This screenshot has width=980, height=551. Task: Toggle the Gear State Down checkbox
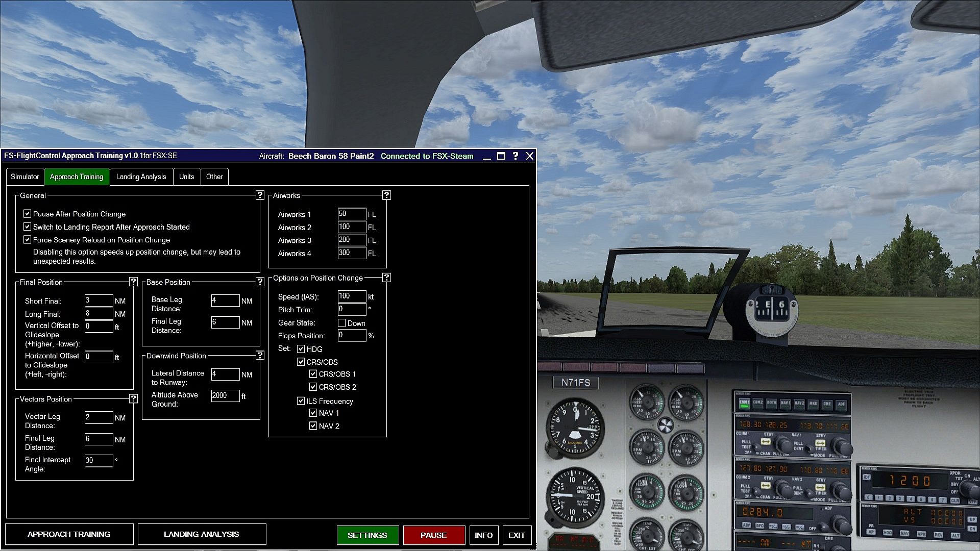pyautogui.click(x=342, y=323)
